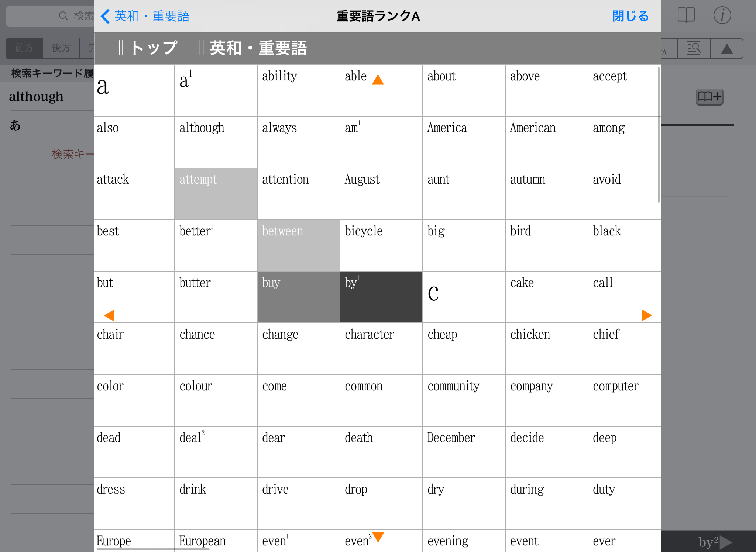Click the up triangle toolbar button
The height and width of the screenshot is (552, 756).
(x=726, y=49)
